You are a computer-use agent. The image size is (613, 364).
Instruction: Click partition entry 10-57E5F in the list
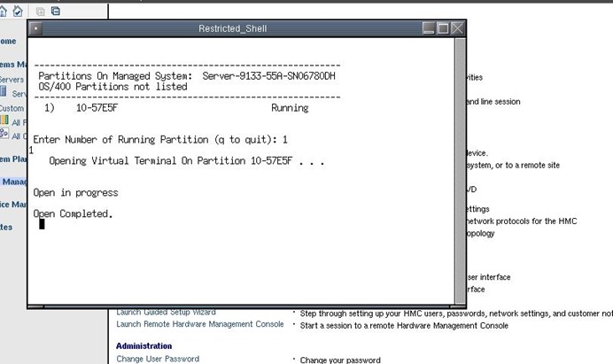[97, 108]
